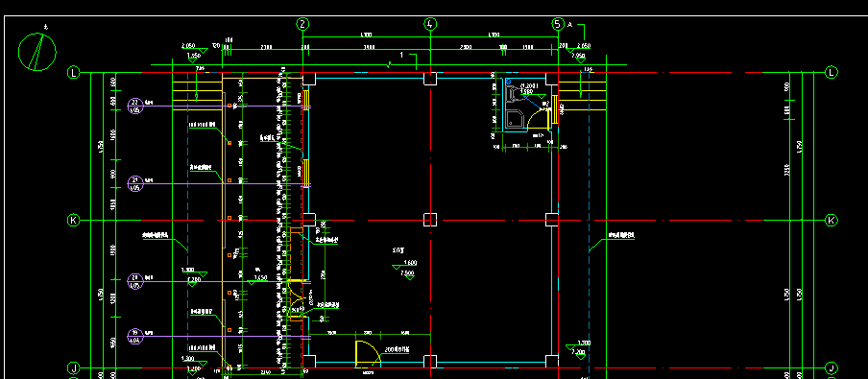The height and width of the screenshot is (379, 868).
Task: Click section mark label A beside axis 5
Action: click(x=569, y=24)
